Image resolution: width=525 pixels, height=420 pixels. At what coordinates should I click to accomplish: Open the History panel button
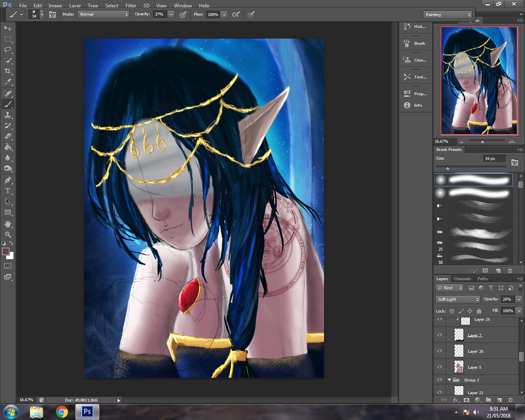coord(415,27)
